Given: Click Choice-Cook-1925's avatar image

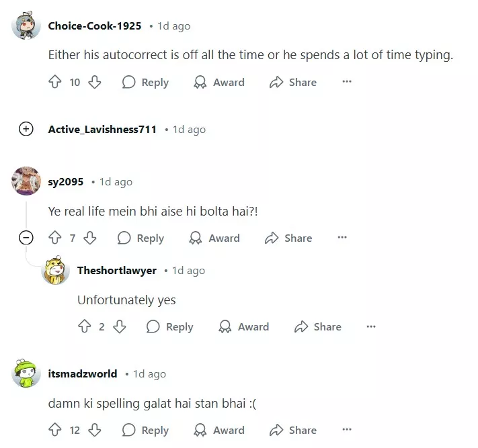Looking at the screenshot, I should point(26,26).
